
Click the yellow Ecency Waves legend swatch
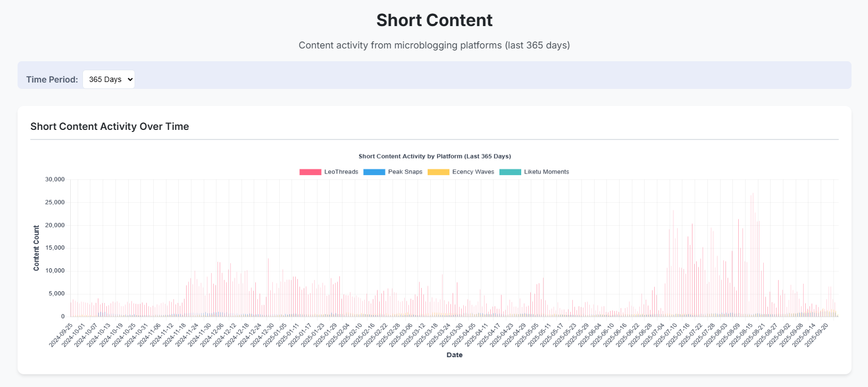(438, 172)
